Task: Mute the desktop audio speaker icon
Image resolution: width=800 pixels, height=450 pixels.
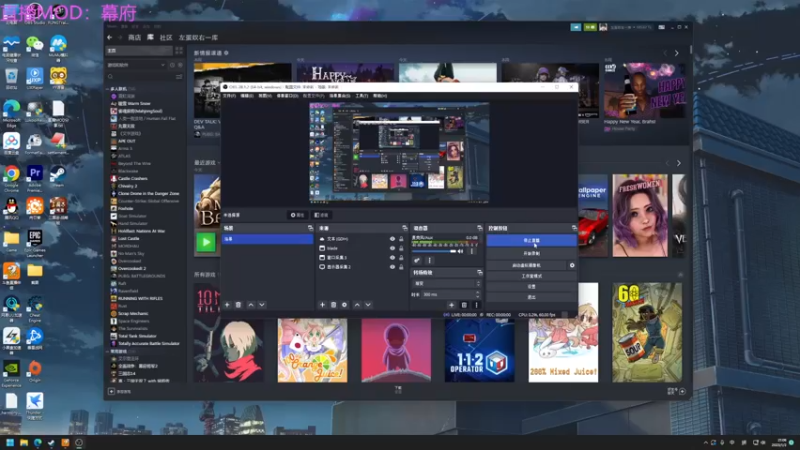Action: (461, 251)
